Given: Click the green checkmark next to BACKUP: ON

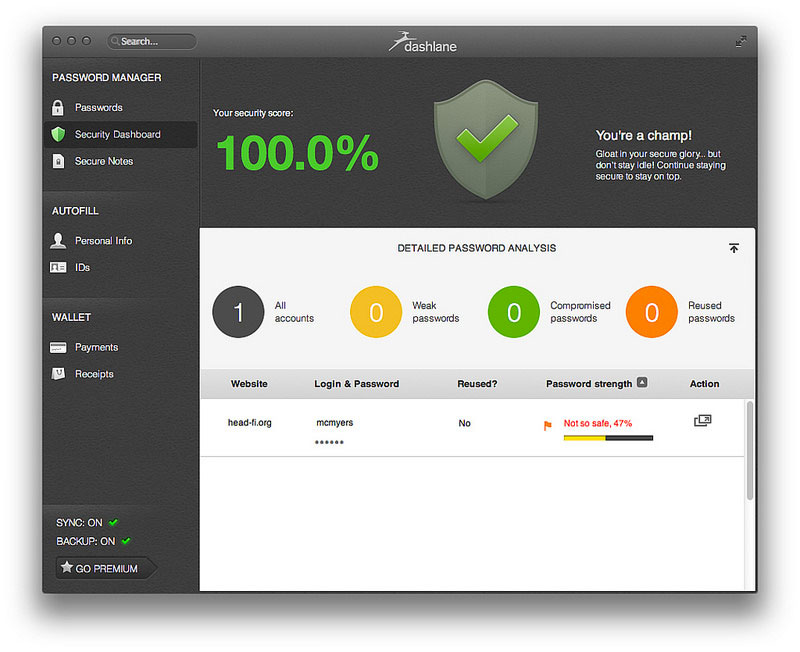Looking at the screenshot, I should [x=126, y=541].
